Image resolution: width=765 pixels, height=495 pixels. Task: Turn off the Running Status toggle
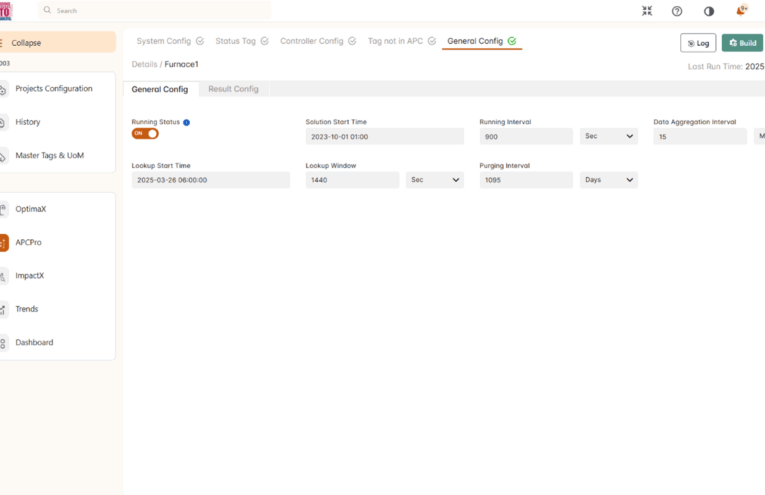(145, 134)
